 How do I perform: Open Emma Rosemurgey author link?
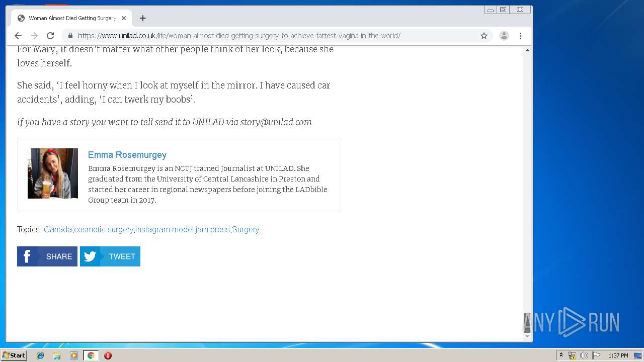[x=127, y=155]
